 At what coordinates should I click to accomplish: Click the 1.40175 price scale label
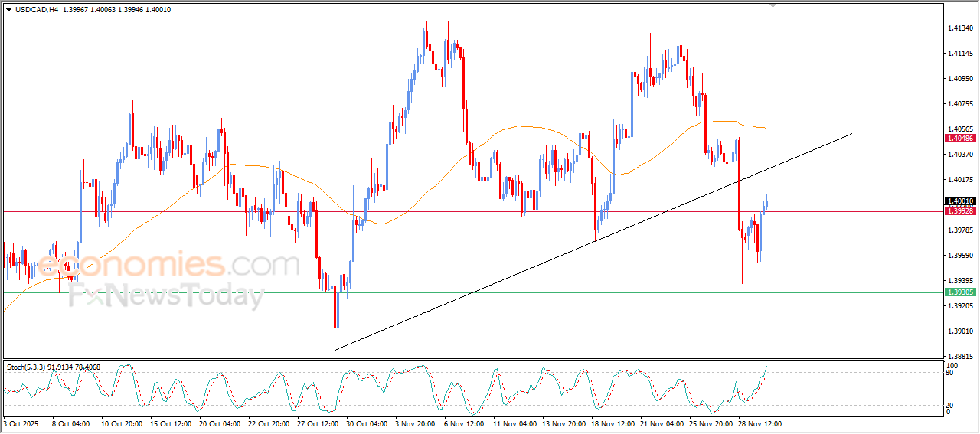click(x=960, y=180)
